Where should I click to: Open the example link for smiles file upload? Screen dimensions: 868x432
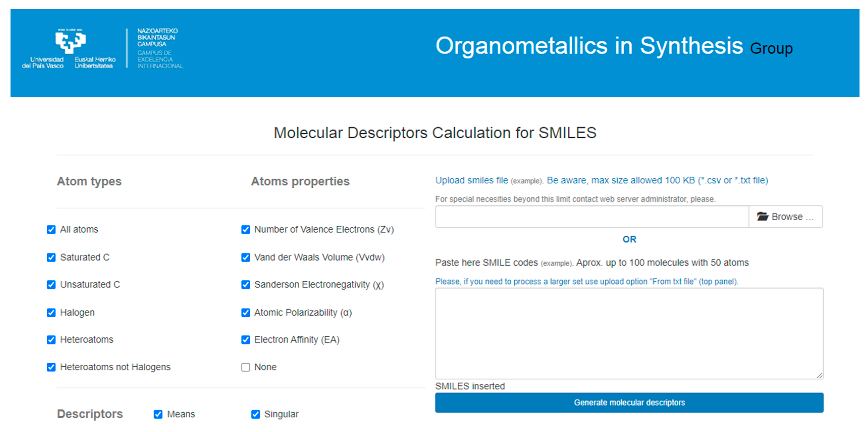coord(526,181)
